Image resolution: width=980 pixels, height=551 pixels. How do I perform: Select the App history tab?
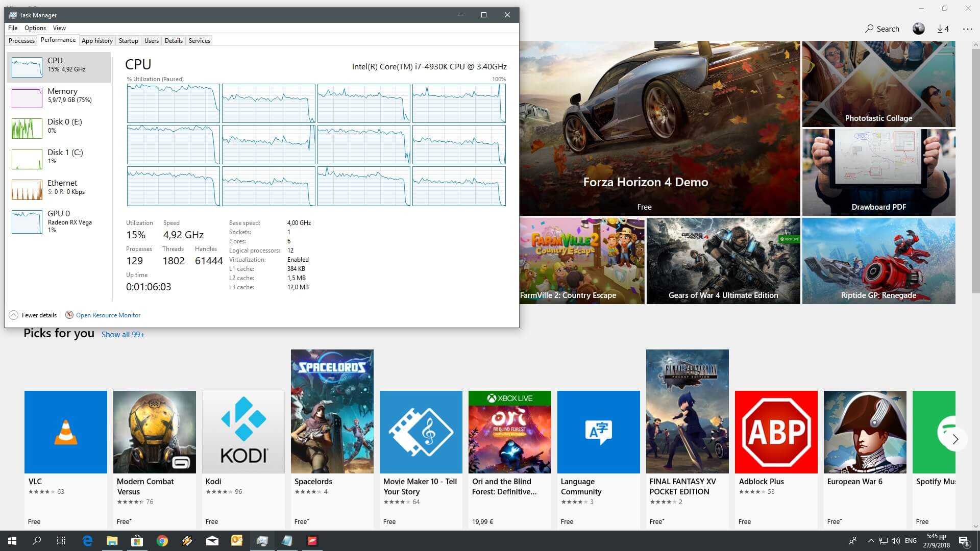coord(97,40)
